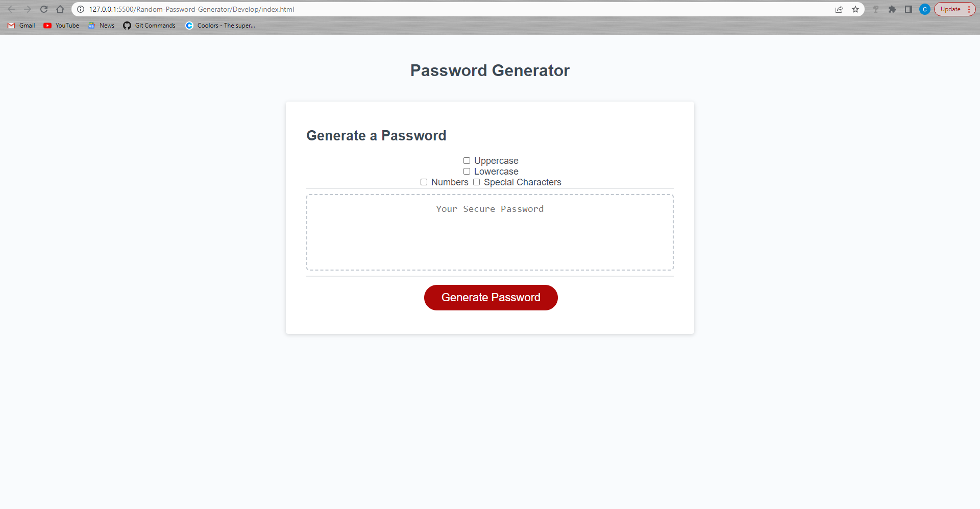Screen dimensions: 980x509
Task: Check the Numbers option
Action: [x=424, y=182]
